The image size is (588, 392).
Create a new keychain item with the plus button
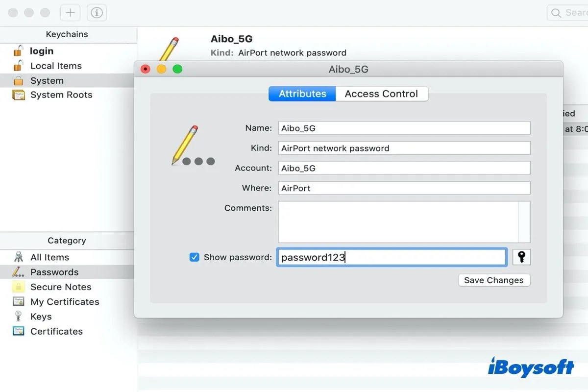pyautogui.click(x=70, y=13)
